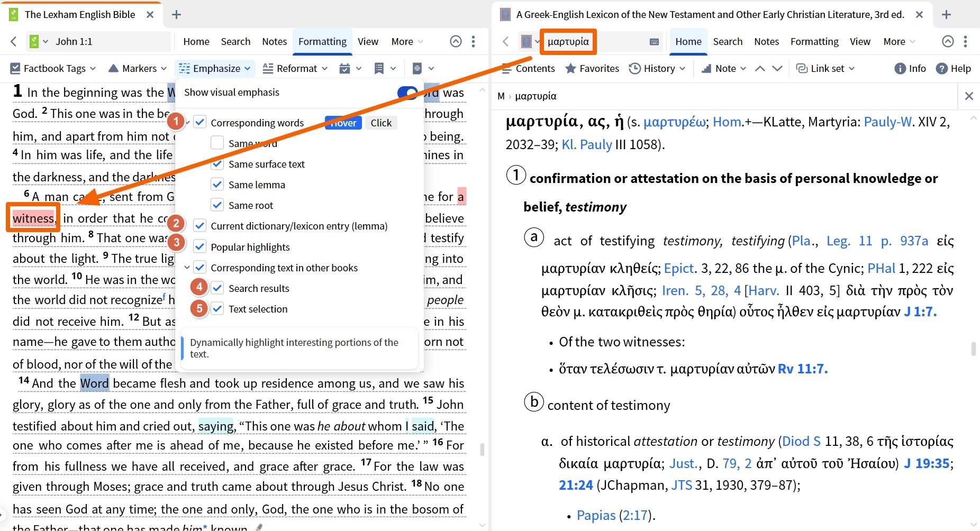Uncheck Current dictionary/lexicon entry (lemma)
The image size is (980, 531).
(x=199, y=226)
